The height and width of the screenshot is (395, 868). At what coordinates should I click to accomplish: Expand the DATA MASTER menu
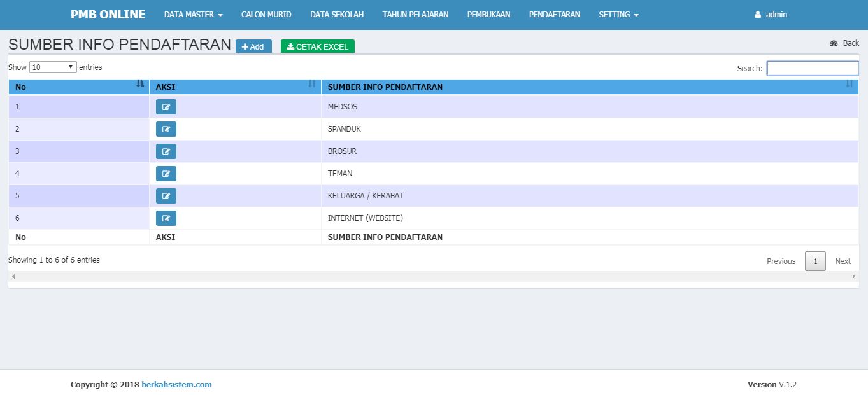tap(193, 14)
